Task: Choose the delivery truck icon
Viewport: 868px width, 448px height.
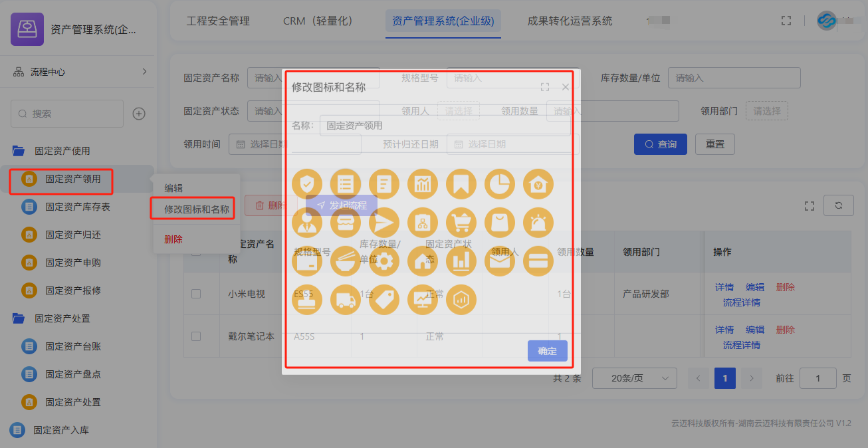Action: (x=345, y=299)
